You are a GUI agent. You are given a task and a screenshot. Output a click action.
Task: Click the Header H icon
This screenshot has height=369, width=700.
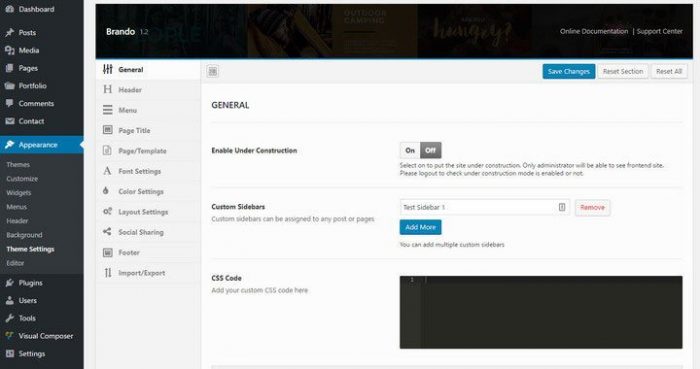(108, 89)
